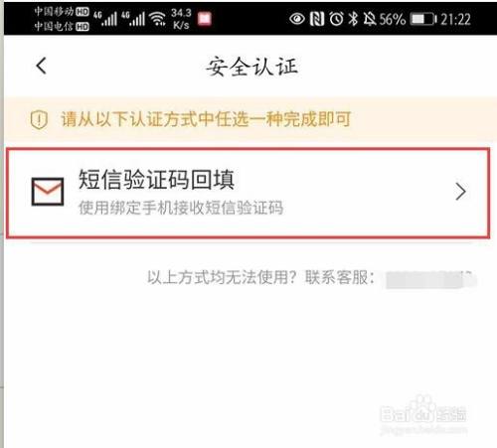The image size is (497, 448).
Task: Tap subtitle 使用绑定手机接收短信验证码
Action: 181,208
